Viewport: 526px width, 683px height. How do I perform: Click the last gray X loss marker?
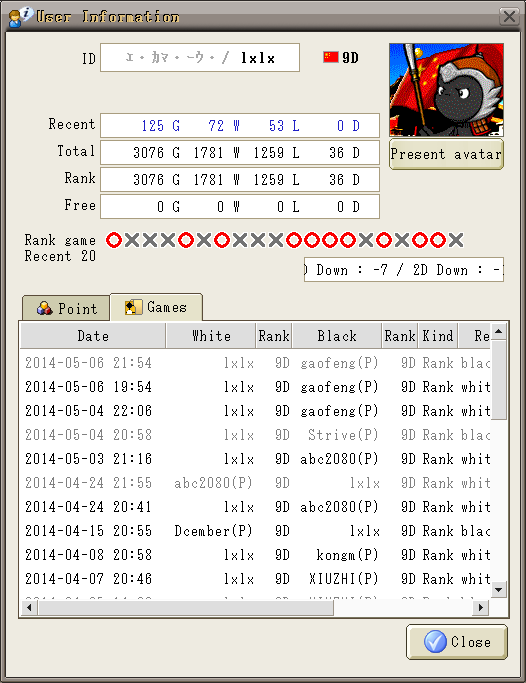coord(456,240)
